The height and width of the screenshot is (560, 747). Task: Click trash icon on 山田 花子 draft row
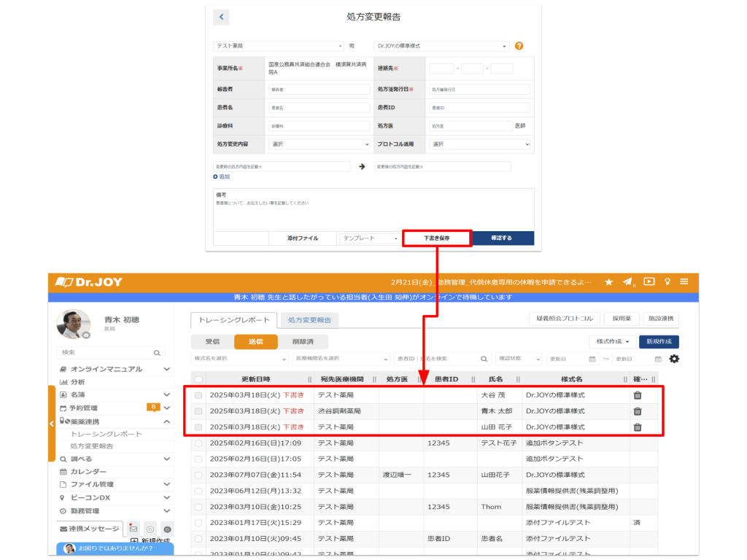point(637,427)
